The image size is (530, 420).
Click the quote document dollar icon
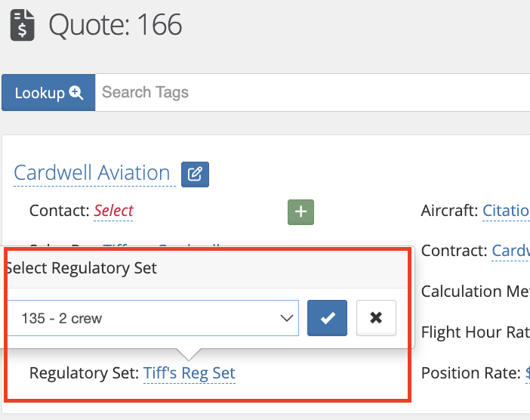(x=23, y=26)
